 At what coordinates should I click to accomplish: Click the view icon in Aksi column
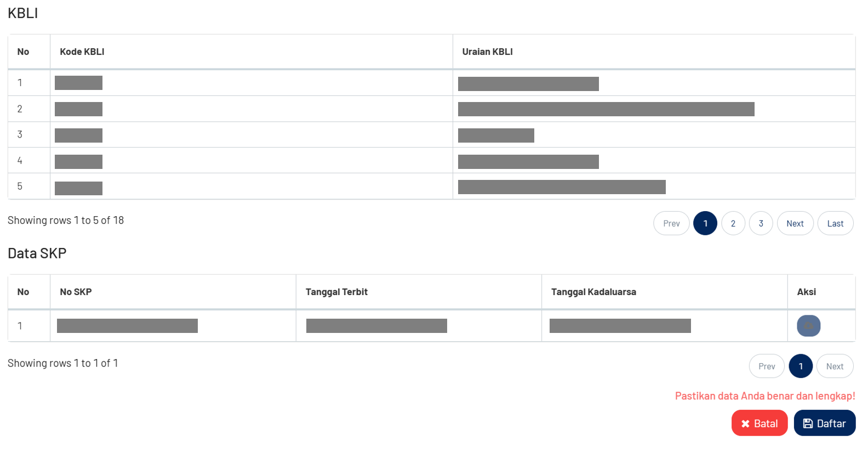808,326
